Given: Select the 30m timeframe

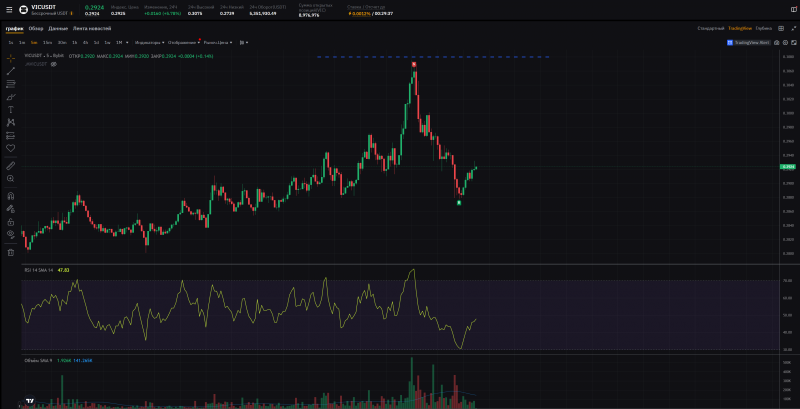Looking at the screenshot, I should [62, 42].
